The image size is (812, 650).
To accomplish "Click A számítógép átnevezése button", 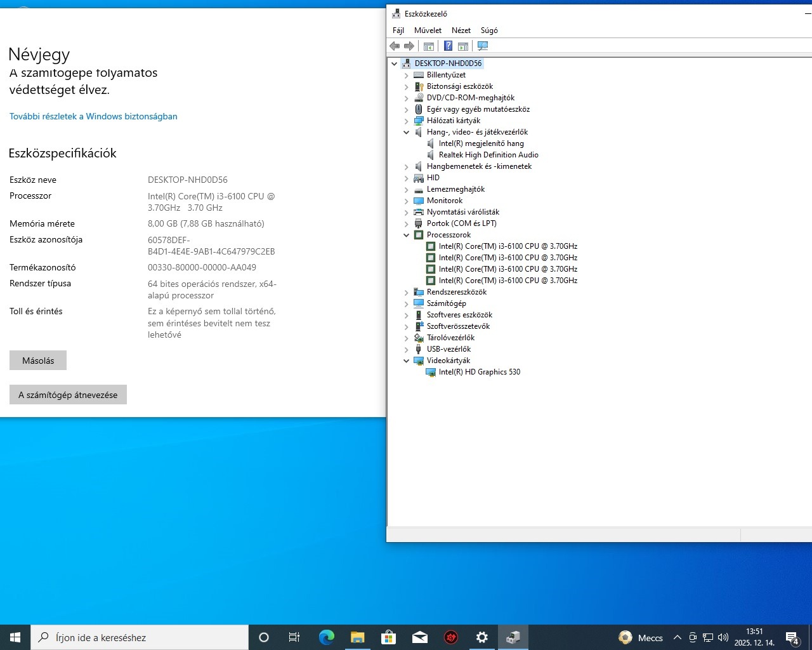I will click(68, 395).
